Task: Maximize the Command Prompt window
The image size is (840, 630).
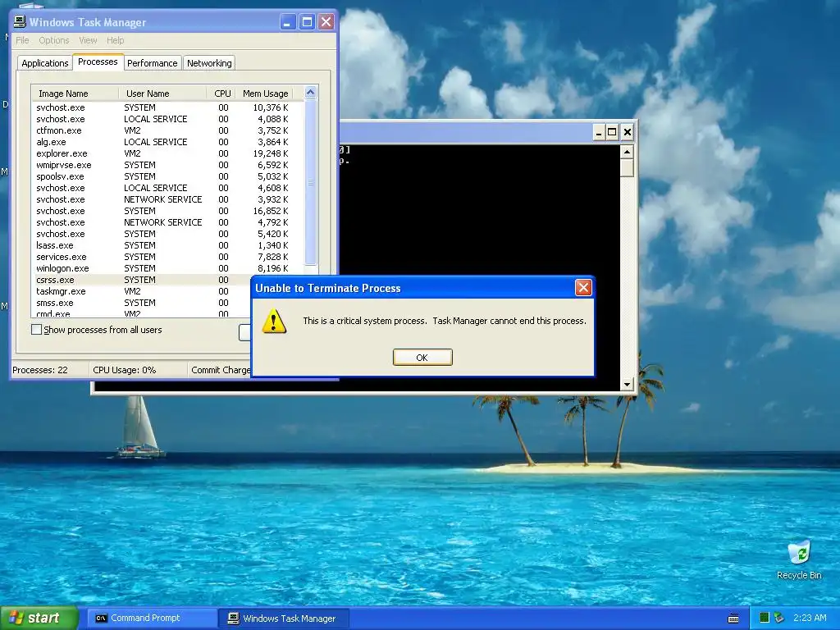Action: tap(612, 132)
